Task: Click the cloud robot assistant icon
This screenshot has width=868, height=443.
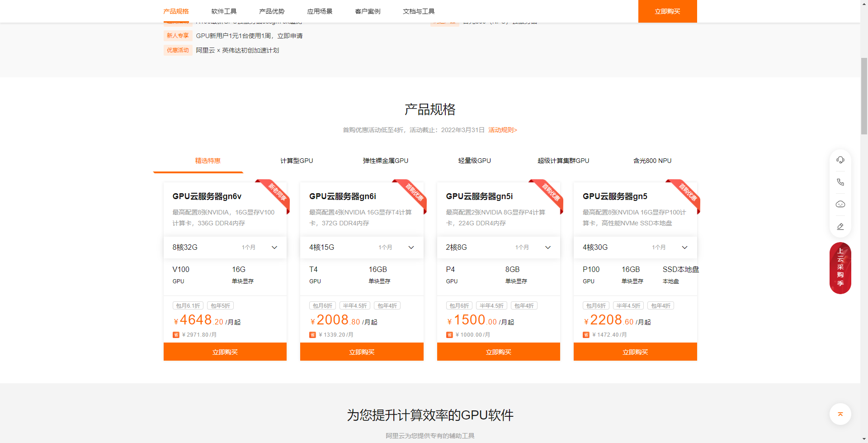Action: (x=840, y=204)
